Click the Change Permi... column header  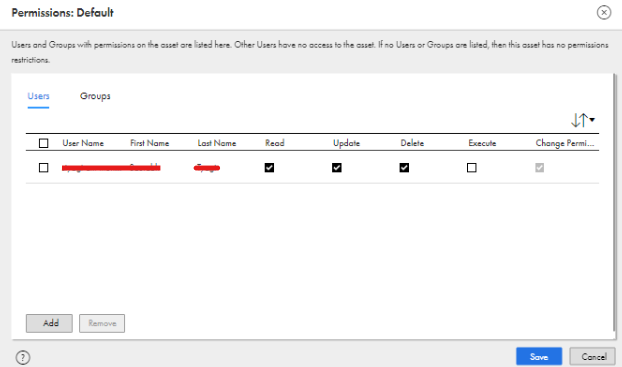pyautogui.click(x=565, y=143)
